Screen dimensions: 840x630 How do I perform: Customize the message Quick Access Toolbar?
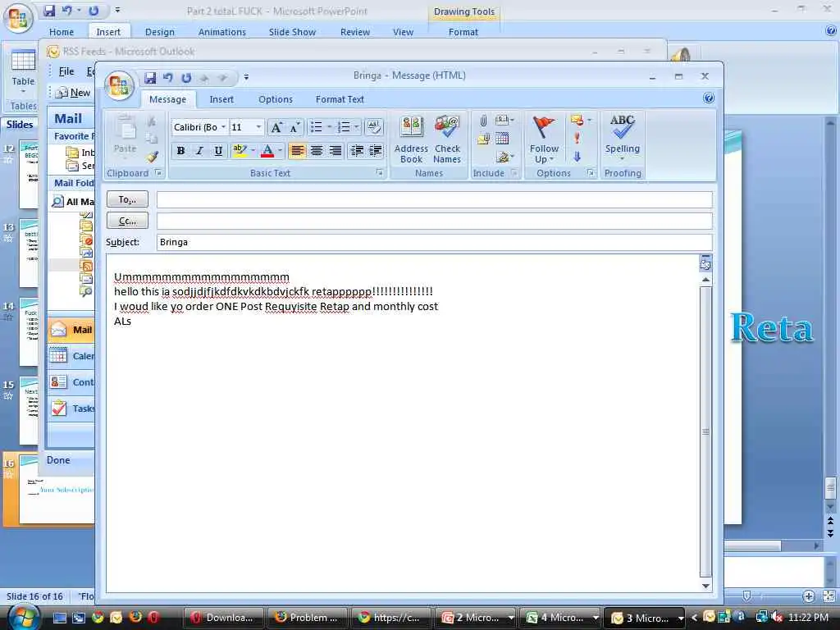[x=246, y=78]
